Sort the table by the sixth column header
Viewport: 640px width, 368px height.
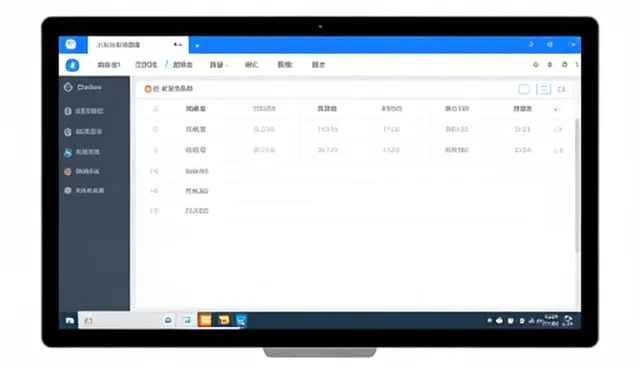coord(522,109)
